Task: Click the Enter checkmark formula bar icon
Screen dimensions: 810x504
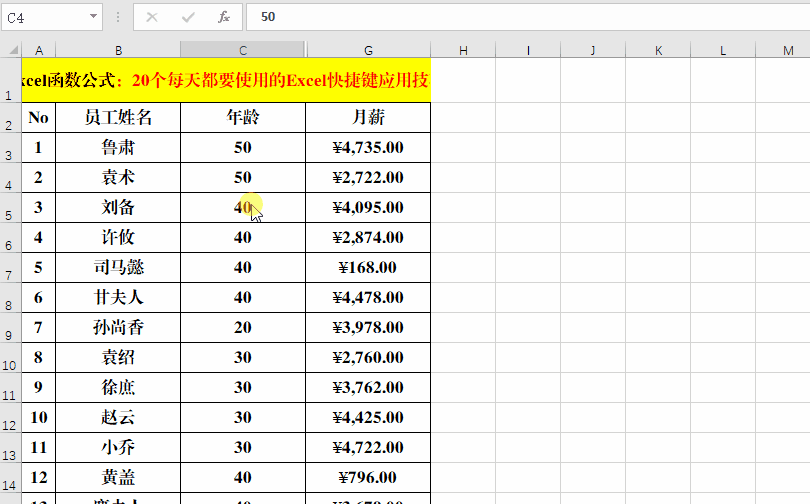Action: tap(188, 17)
